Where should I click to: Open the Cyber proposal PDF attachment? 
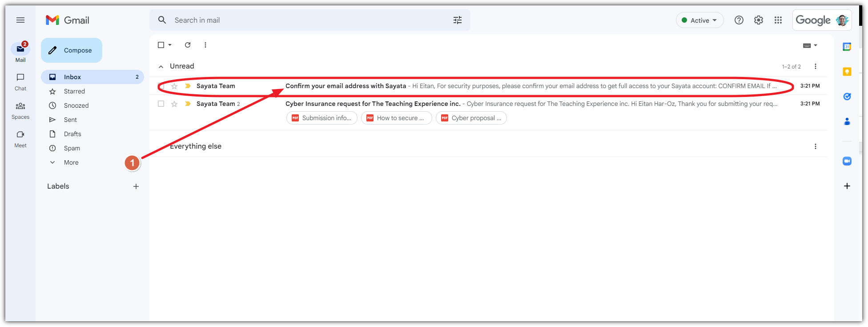[471, 118]
